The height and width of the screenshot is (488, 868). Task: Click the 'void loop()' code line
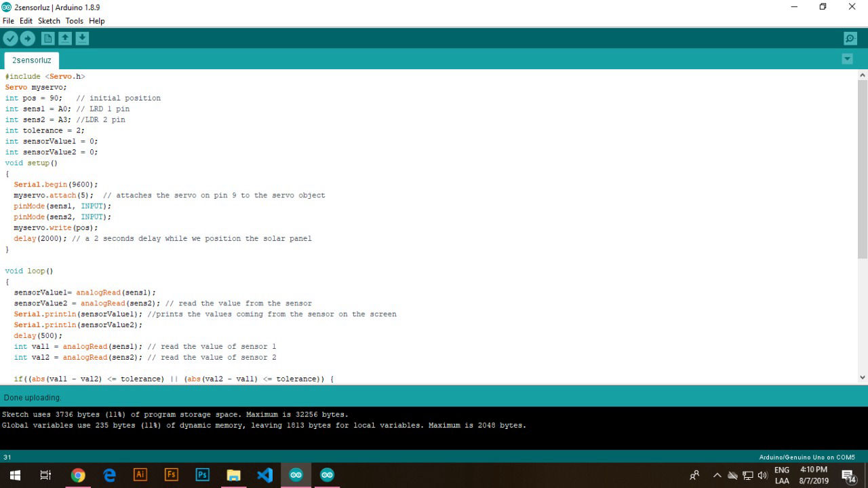click(x=29, y=271)
